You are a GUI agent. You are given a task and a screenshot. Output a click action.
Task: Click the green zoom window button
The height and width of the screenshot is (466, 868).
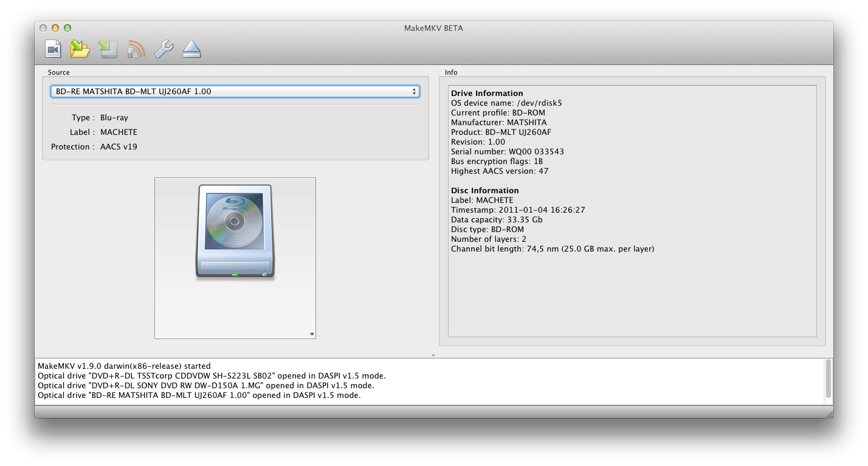67,28
